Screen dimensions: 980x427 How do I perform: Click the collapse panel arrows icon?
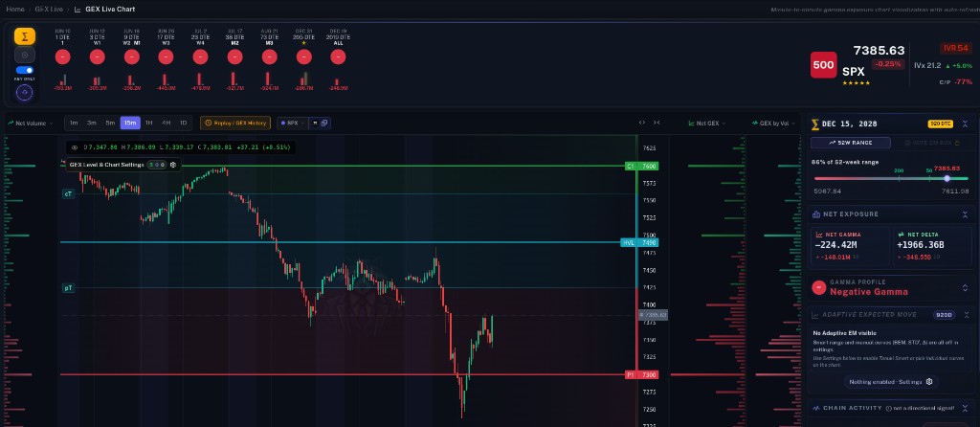point(657,123)
